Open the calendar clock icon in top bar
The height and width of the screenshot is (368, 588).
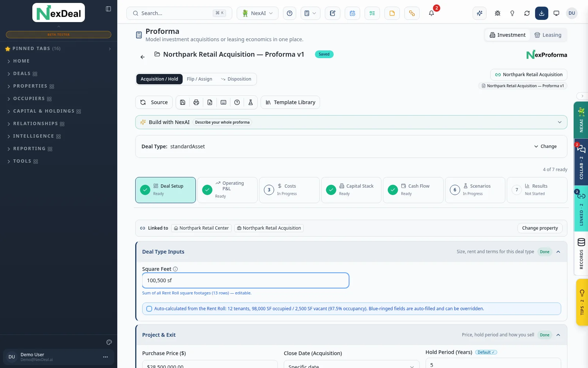[352, 13]
